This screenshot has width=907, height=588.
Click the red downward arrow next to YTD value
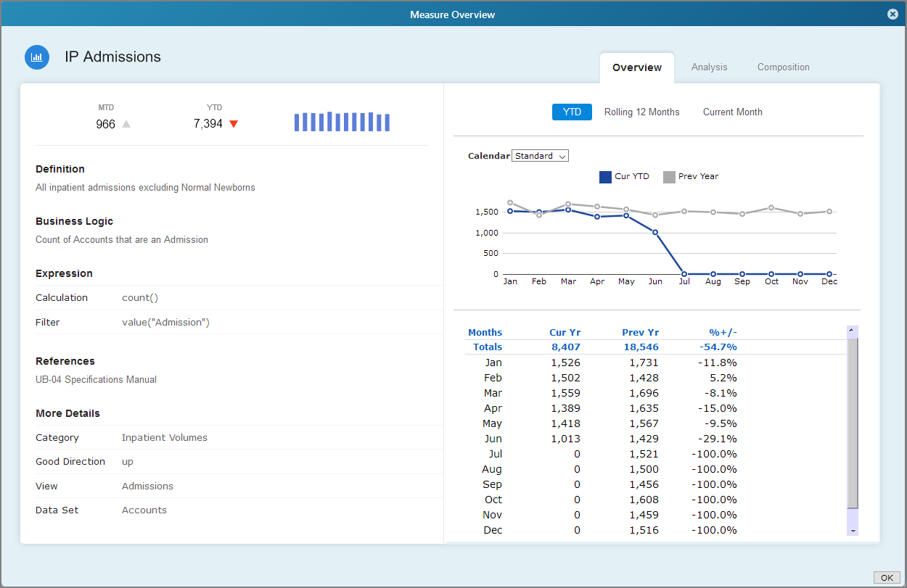[x=233, y=124]
